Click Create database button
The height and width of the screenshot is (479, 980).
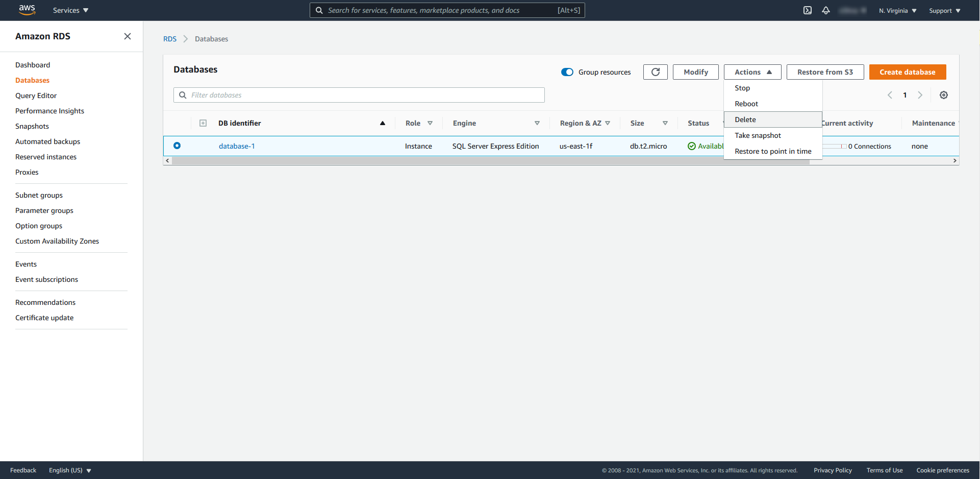point(908,72)
